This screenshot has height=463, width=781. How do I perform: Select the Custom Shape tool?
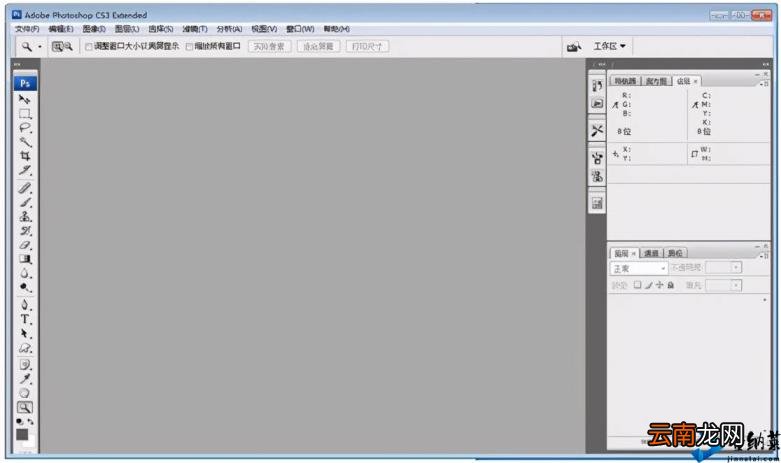(24, 348)
